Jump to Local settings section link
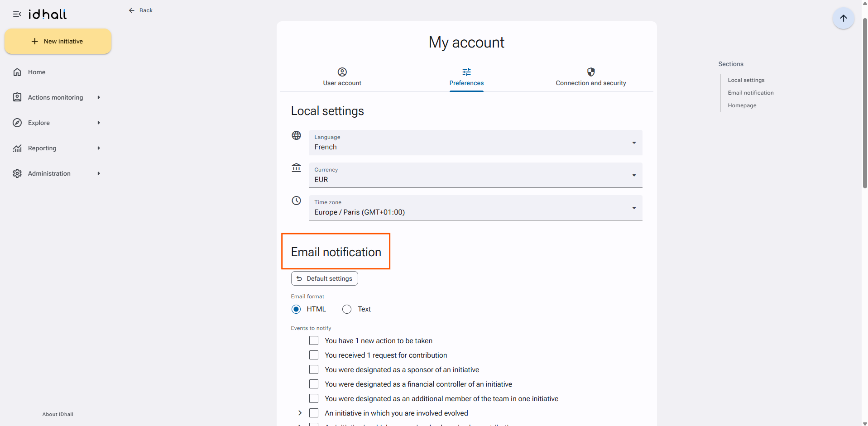Viewport: 868px width, 426px height. pyautogui.click(x=746, y=80)
